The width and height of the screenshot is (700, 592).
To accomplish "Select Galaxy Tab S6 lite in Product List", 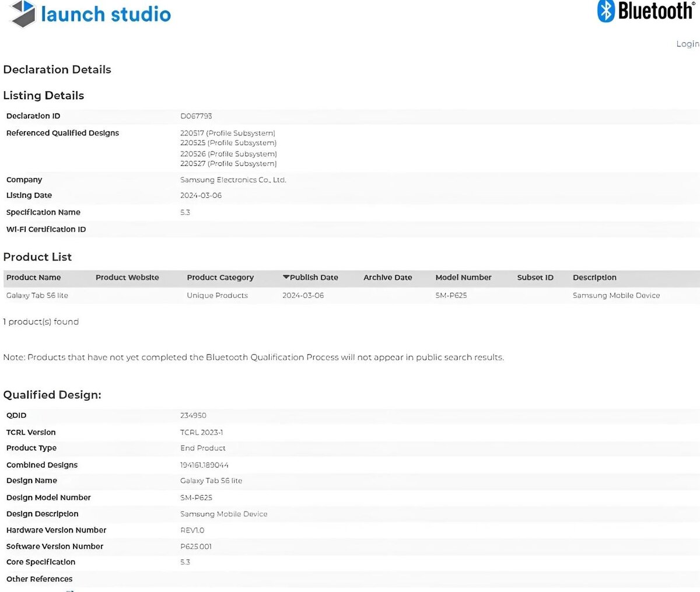I will click(x=37, y=296).
